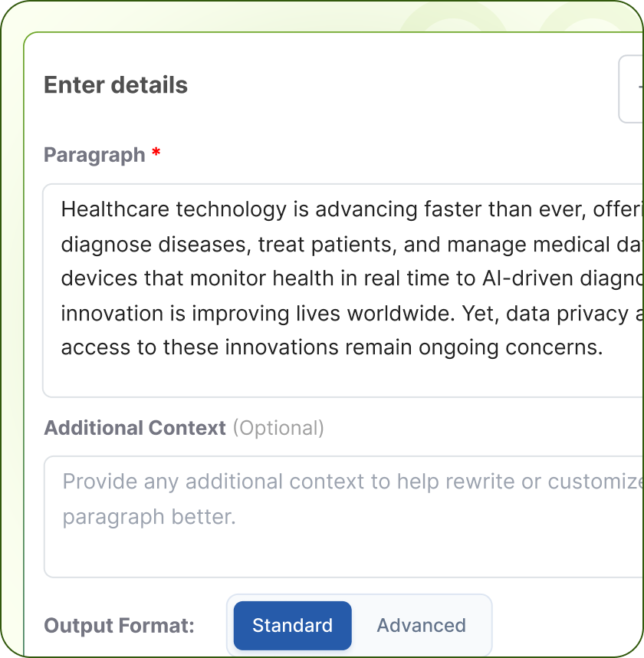Click the Output Format label
Screen dimensions: 644x658
(x=119, y=626)
